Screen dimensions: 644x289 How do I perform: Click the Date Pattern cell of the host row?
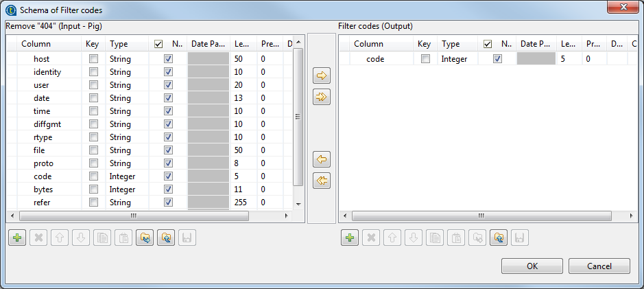(x=208, y=59)
